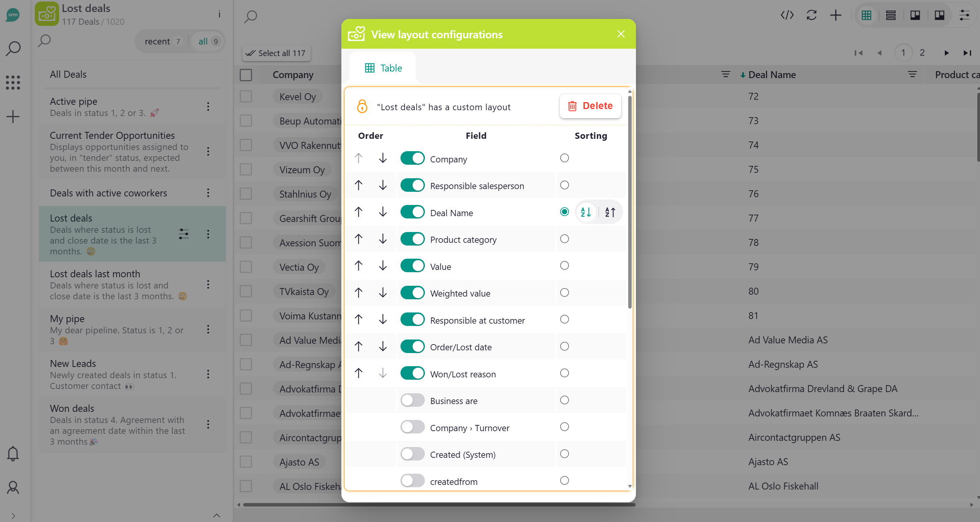Open options menu for Active pipe
980x522 pixels.
click(x=208, y=106)
